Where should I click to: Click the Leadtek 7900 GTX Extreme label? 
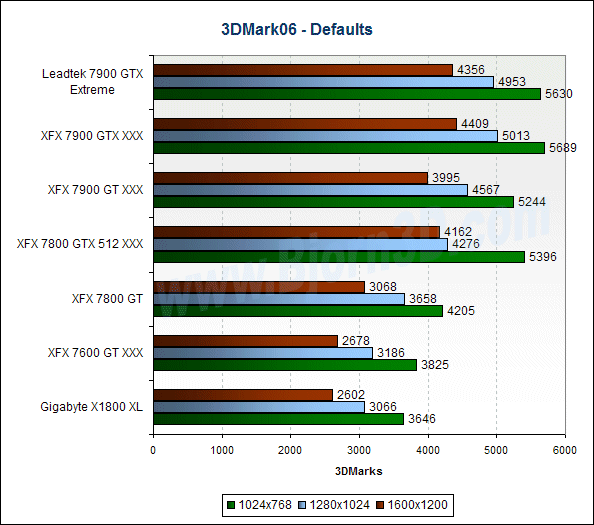pyautogui.click(x=92, y=81)
